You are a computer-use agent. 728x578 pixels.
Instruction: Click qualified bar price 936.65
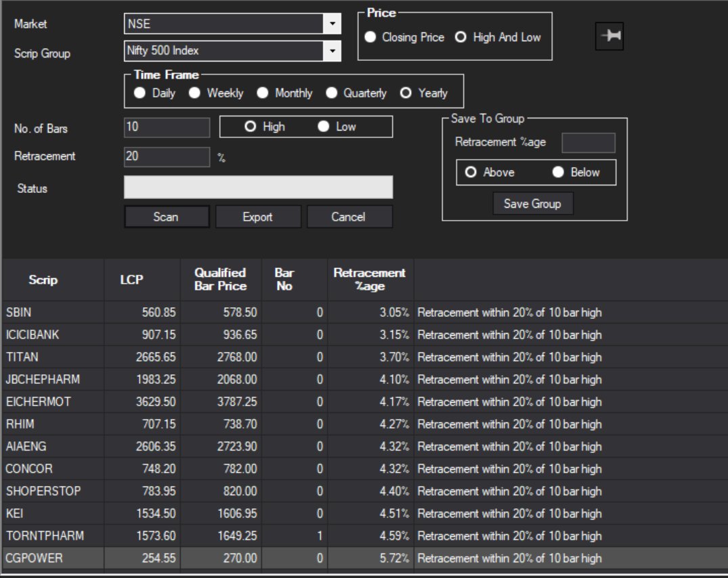[x=240, y=334]
